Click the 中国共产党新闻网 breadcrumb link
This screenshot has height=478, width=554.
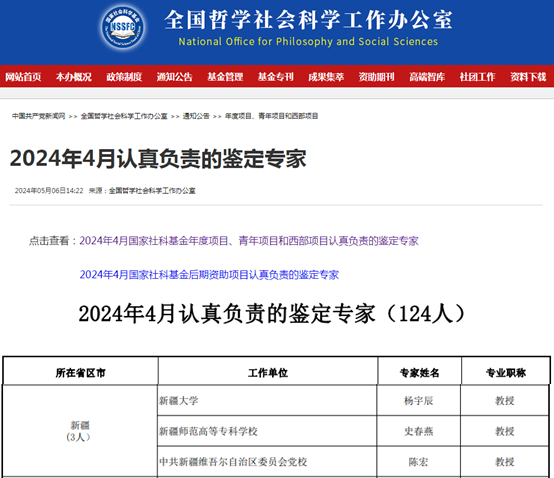pyautogui.click(x=39, y=116)
